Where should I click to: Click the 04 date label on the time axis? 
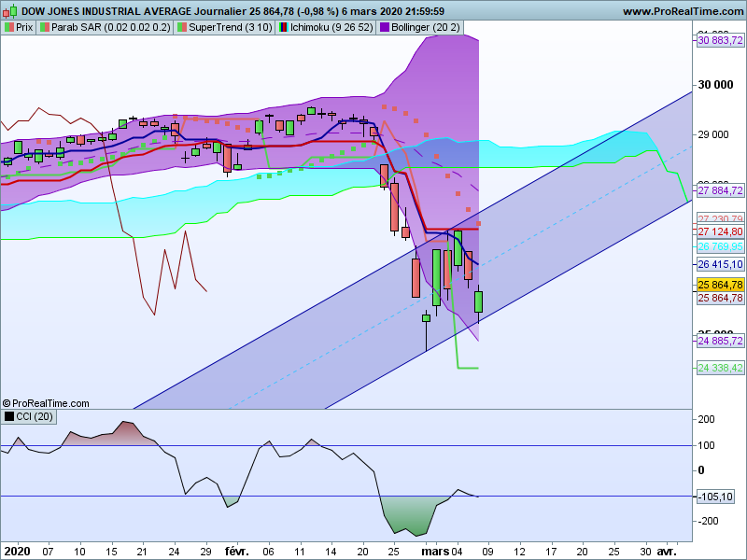point(457,552)
